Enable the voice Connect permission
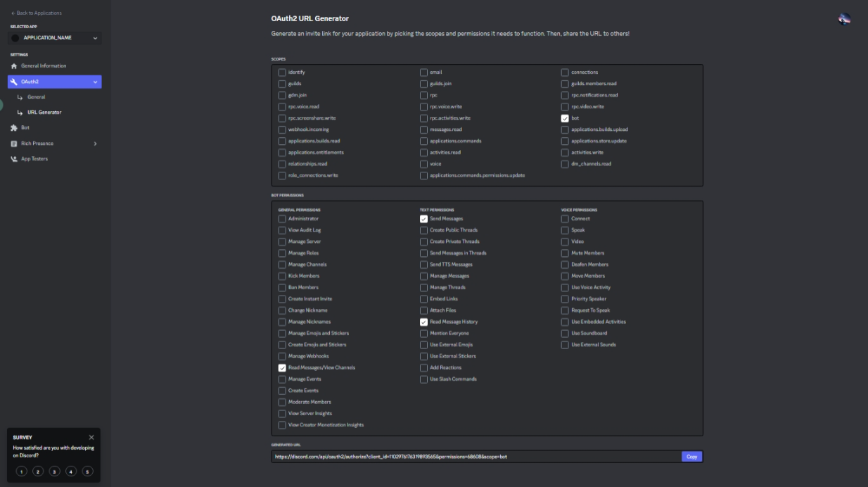 [x=565, y=219]
